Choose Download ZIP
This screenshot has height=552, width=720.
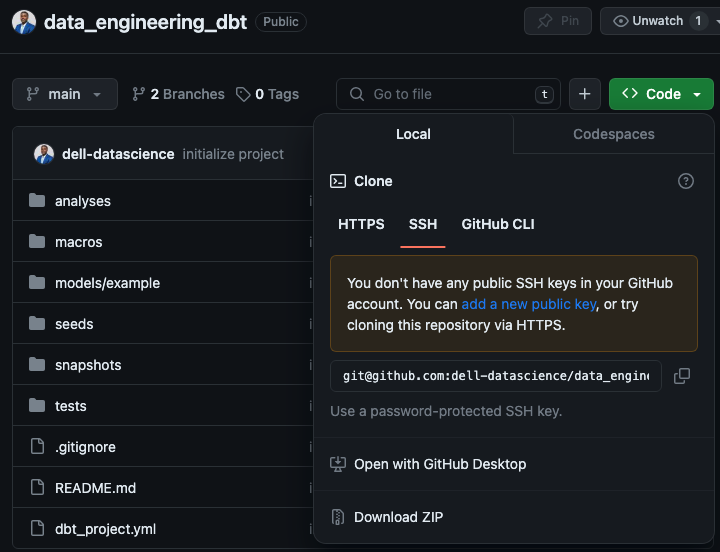pyautogui.click(x=513, y=517)
